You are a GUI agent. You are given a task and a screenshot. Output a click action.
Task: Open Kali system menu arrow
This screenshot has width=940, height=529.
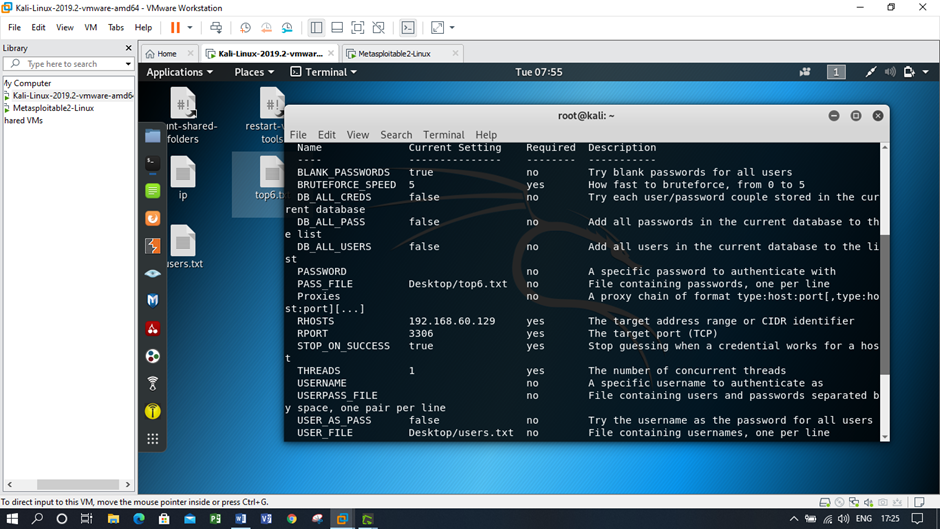[x=926, y=72]
